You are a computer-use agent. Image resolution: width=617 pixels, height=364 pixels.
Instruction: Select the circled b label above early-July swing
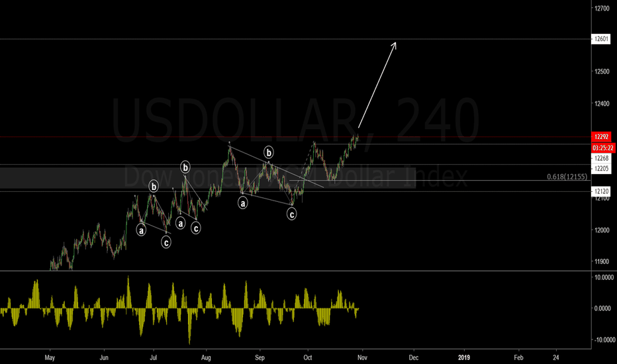154,187
